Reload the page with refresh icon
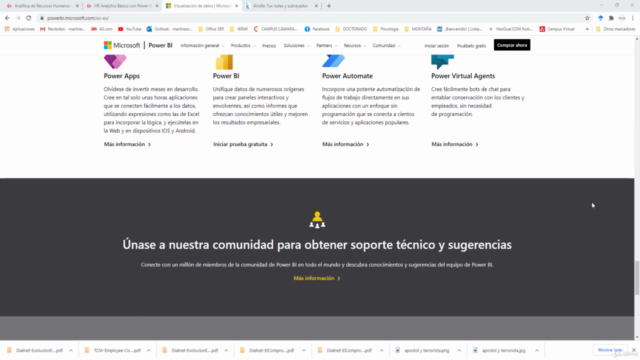The height and width of the screenshot is (360, 640). point(29,18)
